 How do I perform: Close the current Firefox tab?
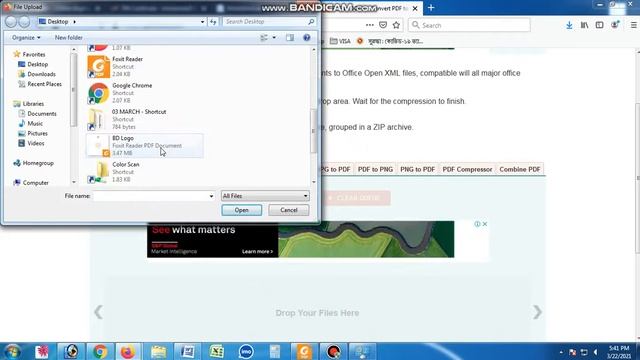pyautogui.click(x=415, y=8)
